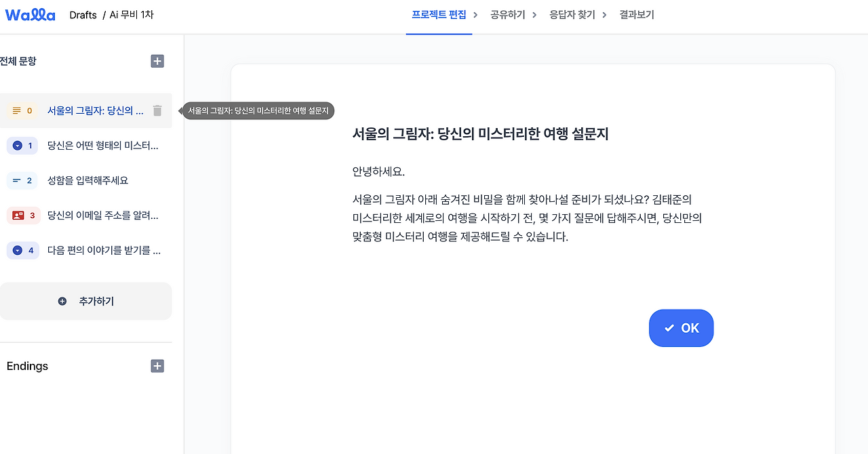This screenshot has width=868, height=454.
Task: Click the plus icon beside 전체 문항
Action: 157,61
